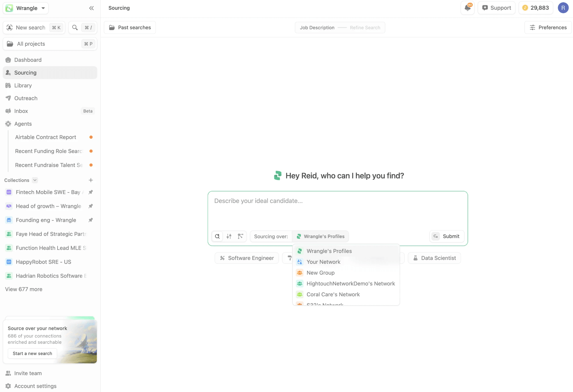Open user avatar R menu
This screenshot has width=573, height=392.
click(x=563, y=8)
